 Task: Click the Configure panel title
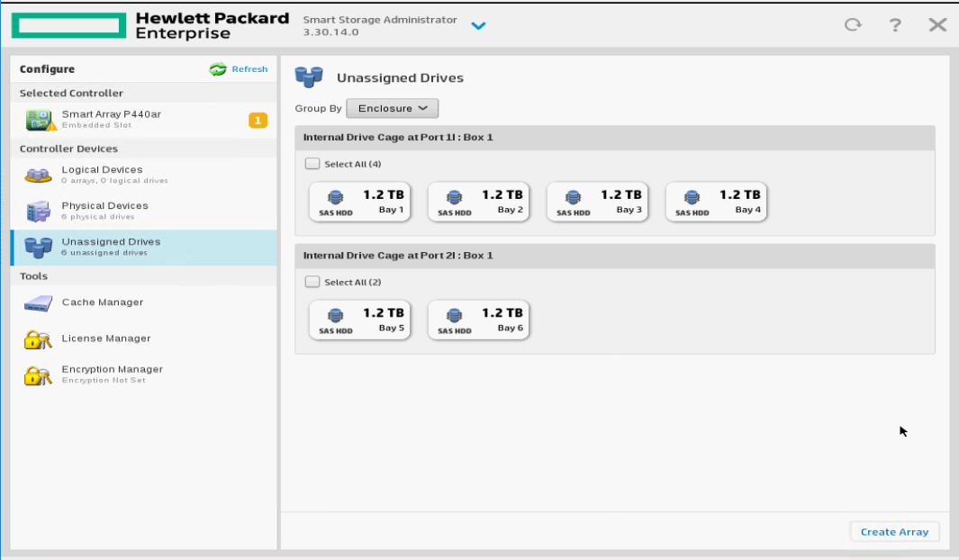tap(47, 69)
